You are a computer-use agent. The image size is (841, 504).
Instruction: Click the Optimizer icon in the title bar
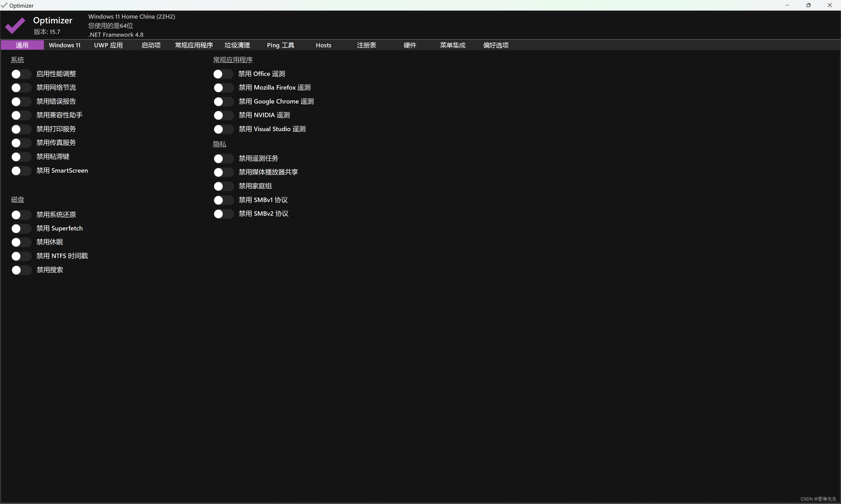pyautogui.click(x=4, y=5)
